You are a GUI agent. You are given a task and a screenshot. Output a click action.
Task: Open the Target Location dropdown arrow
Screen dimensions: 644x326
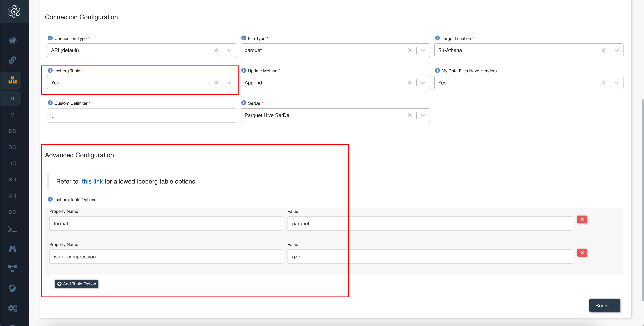tap(617, 50)
